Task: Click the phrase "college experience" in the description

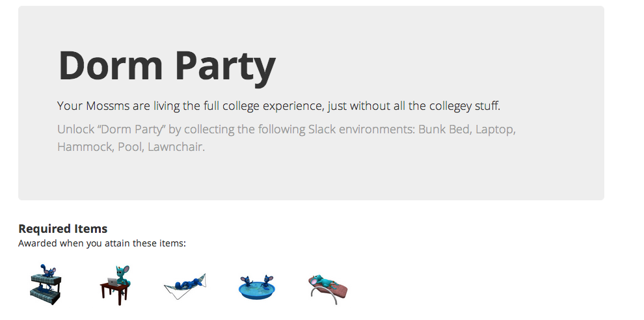Action: [x=273, y=106]
